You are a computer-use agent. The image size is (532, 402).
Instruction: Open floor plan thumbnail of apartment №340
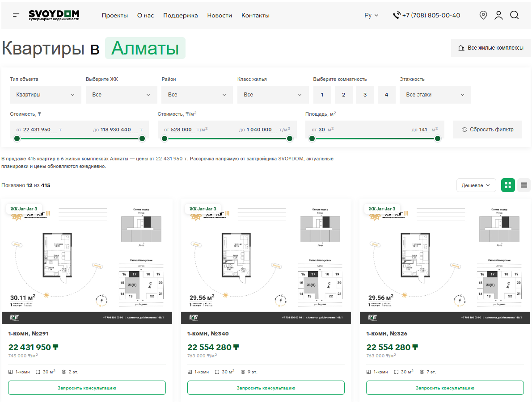coord(266,262)
